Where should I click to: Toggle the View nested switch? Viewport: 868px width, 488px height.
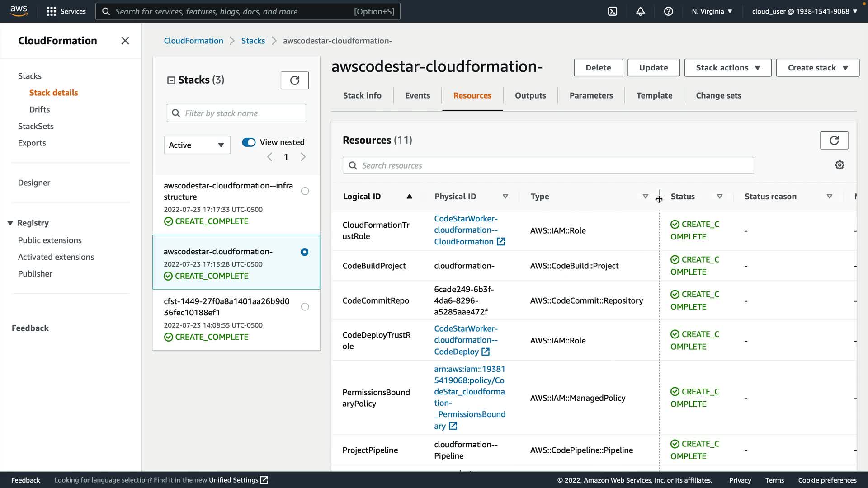point(249,142)
